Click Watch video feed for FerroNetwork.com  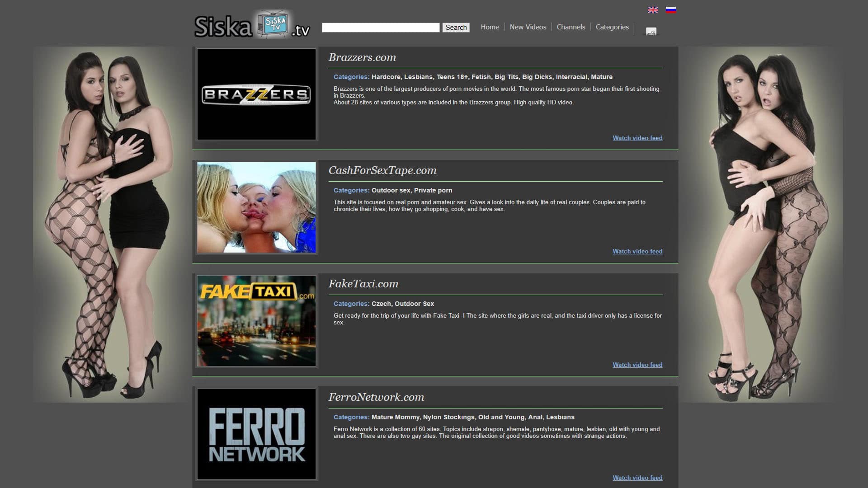pyautogui.click(x=637, y=478)
